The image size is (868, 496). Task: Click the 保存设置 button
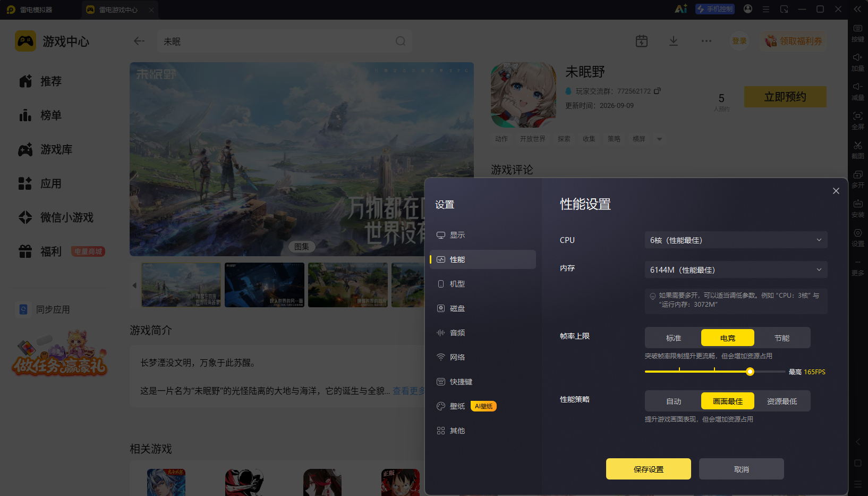tap(649, 469)
